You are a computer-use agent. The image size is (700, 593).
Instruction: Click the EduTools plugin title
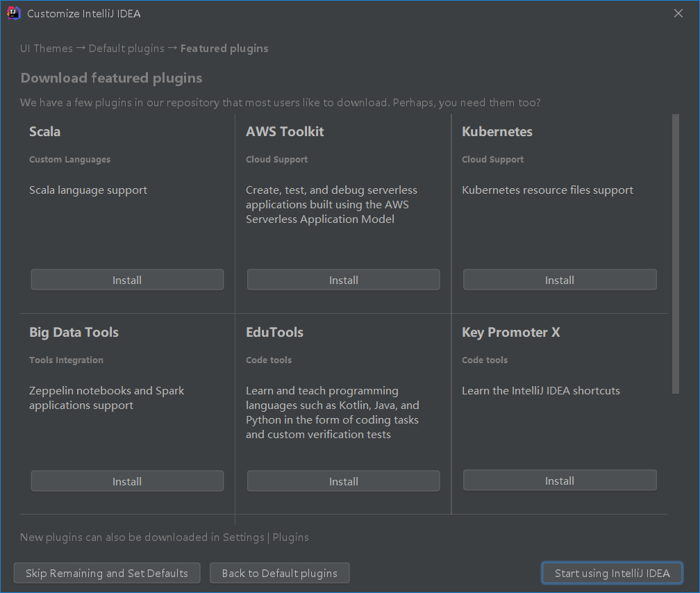pos(274,332)
